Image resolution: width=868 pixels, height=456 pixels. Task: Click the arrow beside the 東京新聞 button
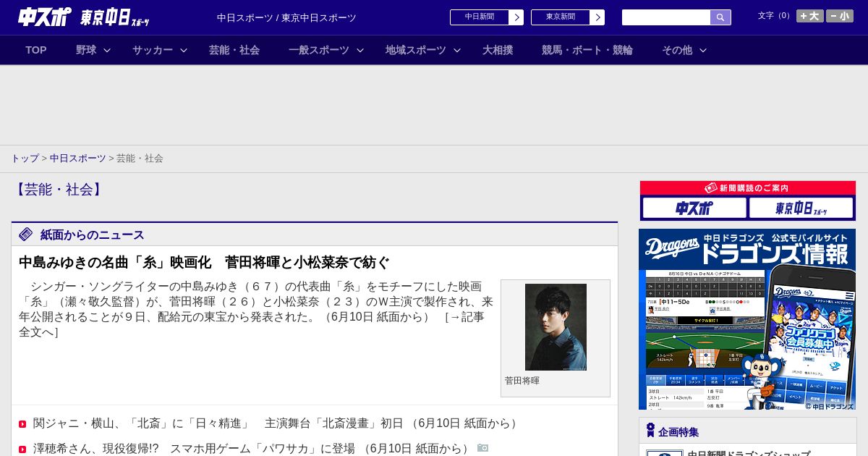tap(597, 17)
